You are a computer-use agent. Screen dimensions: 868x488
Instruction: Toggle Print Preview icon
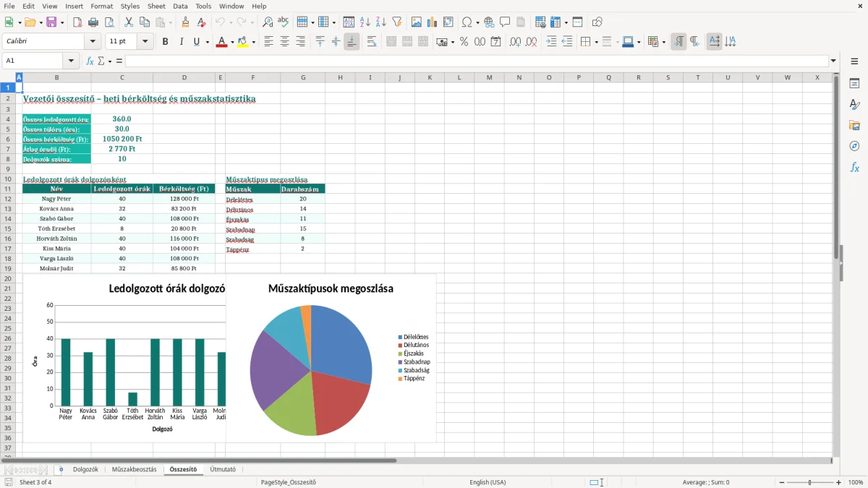pyautogui.click(x=109, y=22)
